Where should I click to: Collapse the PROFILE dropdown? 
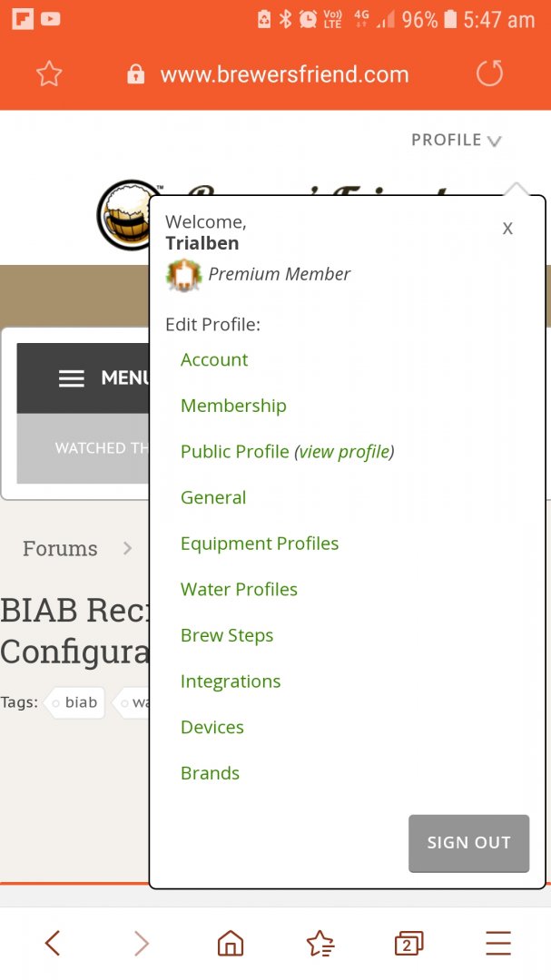click(456, 140)
